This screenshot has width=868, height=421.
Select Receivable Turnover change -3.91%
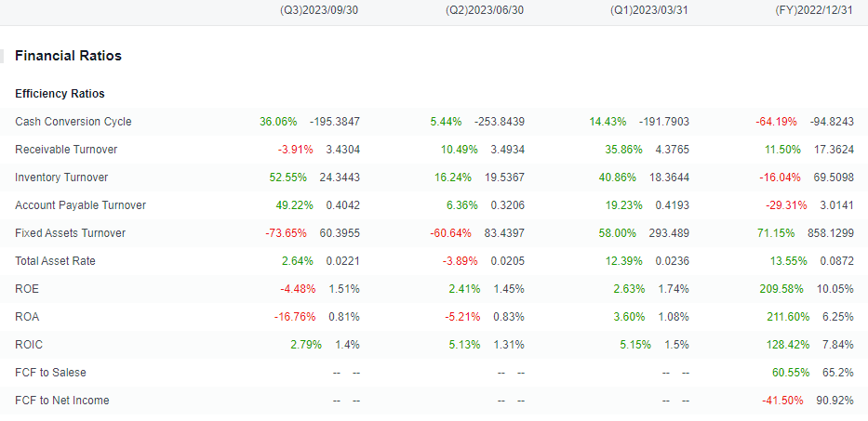point(295,150)
